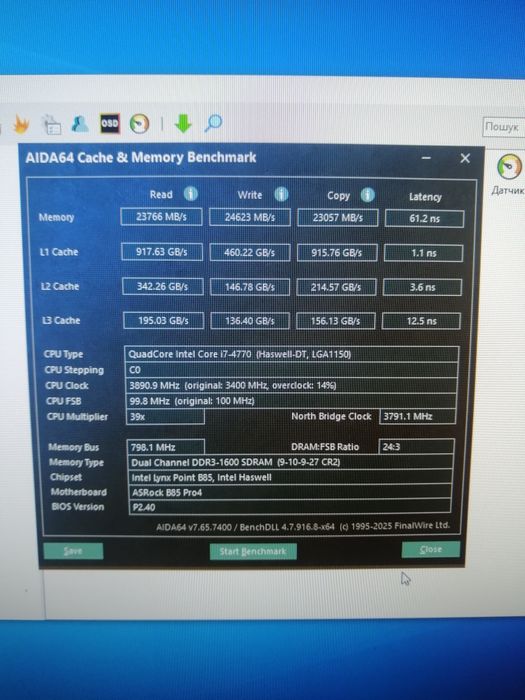The width and height of the screenshot is (525, 700).
Task: Select L2 Cache write 146.78 GB/s
Action: 250,287
